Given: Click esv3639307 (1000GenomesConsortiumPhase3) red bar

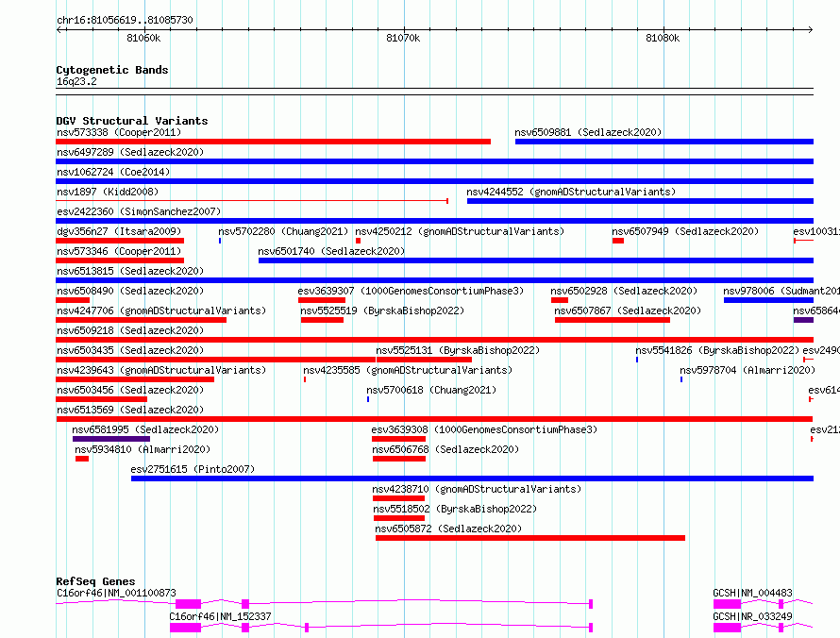Looking at the screenshot, I should (x=322, y=300).
